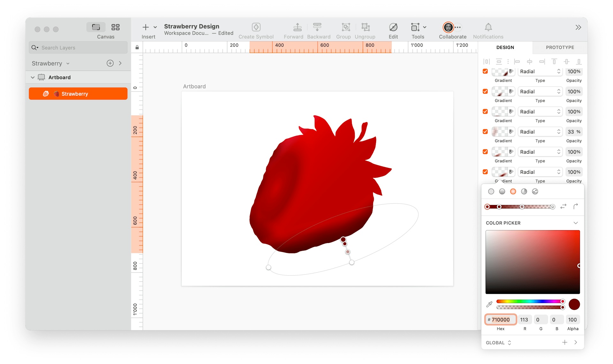Collapse the COLOR PICKER section

pos(576,223)
